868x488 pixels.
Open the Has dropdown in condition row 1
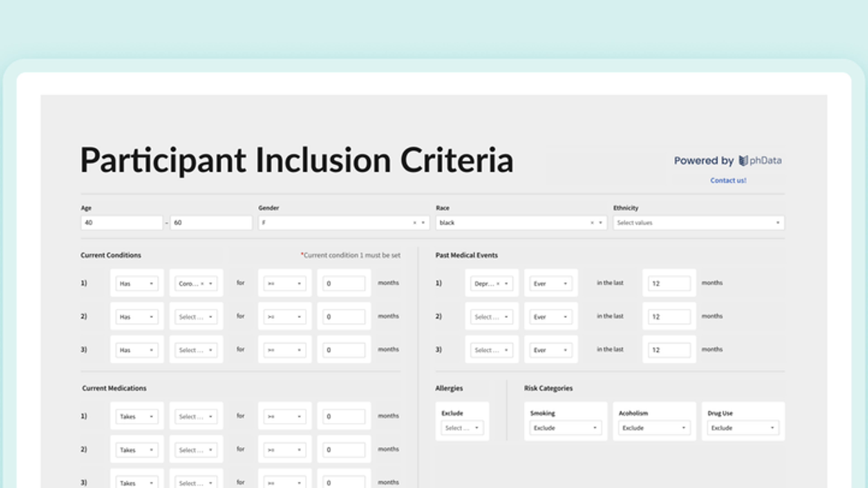click(137, 284)
